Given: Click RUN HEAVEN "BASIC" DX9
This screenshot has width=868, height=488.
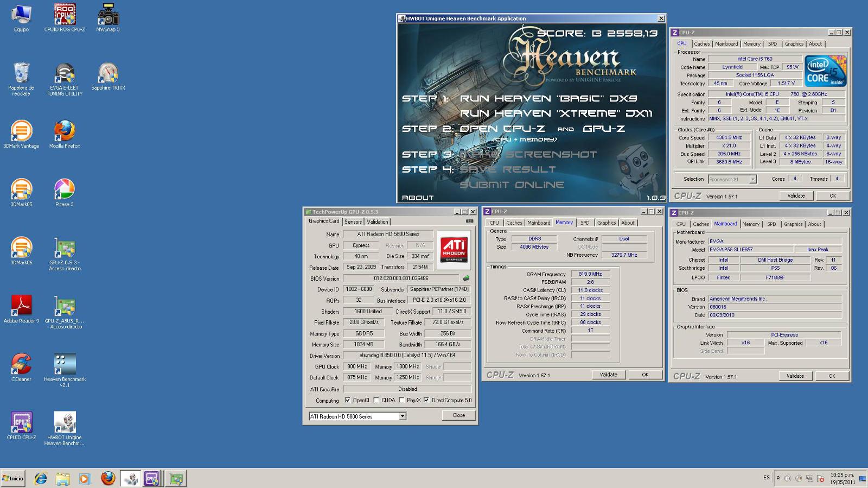Looking at the screenshot, I should pyautogui.click(x=548, y=98).
